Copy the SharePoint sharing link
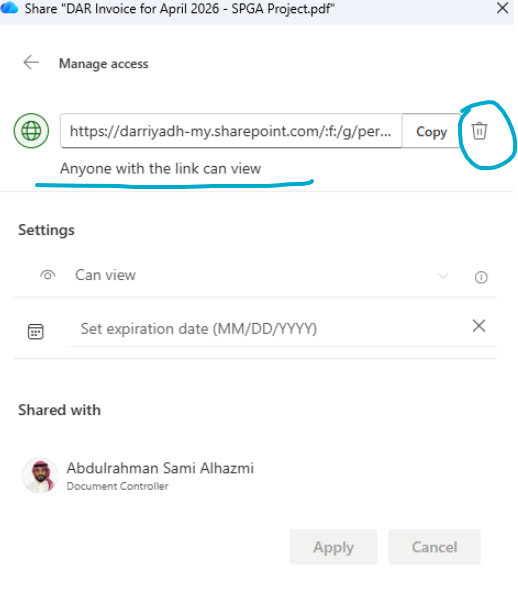 (431, 131)
